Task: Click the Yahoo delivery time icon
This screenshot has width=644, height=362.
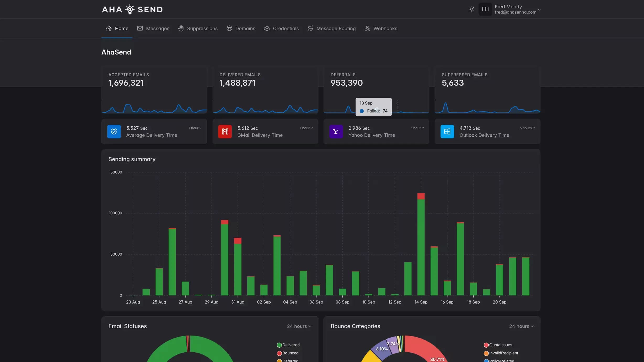Action: 336,132
